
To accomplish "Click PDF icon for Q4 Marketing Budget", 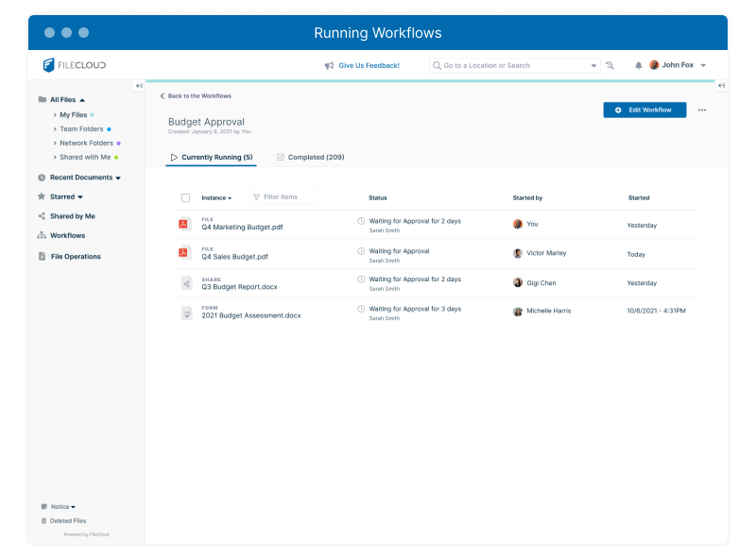I will (x=183, y=224).
